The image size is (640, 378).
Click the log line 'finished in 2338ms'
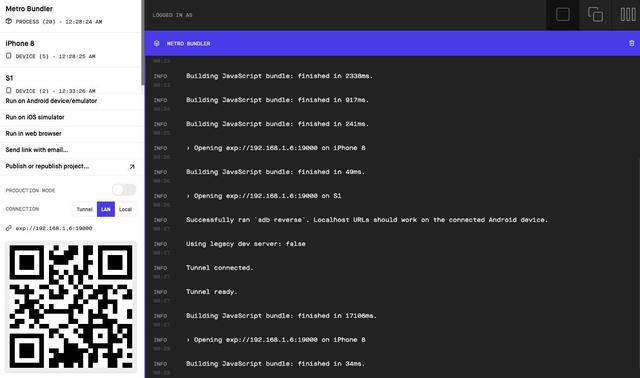pyautogui.click(x=279, y=76)
